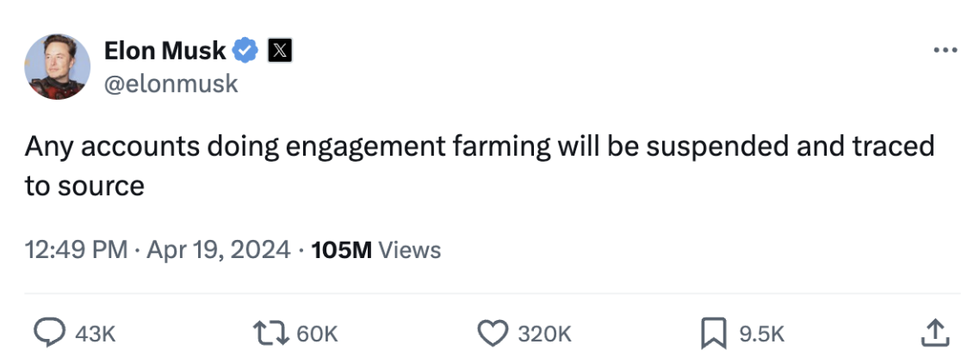Click the share upload arrow icon
The height and width of the screenshot is (363, 980).
click(934, 333)
